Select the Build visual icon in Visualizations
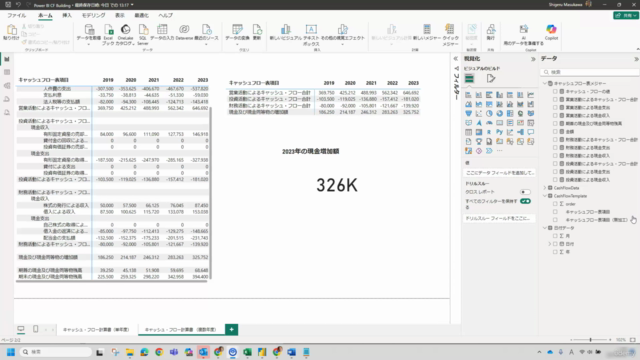Screen dimensions: 640x360 (469, 79)
